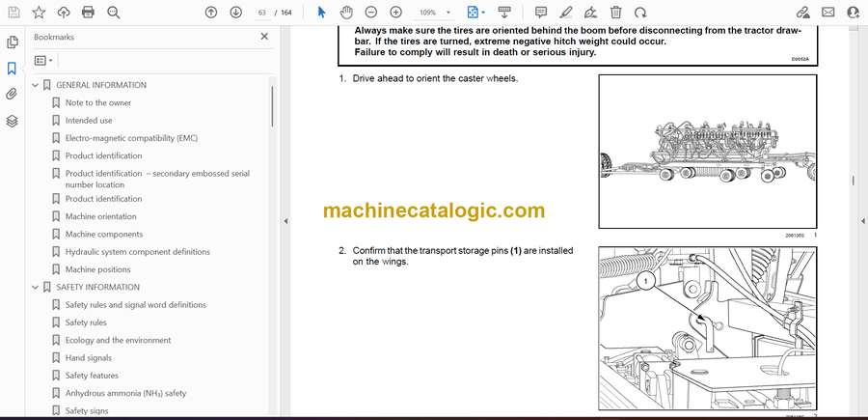This screenshot has height=420, width=868.
Task: Click the upload to cloud icon
Action: pyautogui.click(x=64, y=13)
